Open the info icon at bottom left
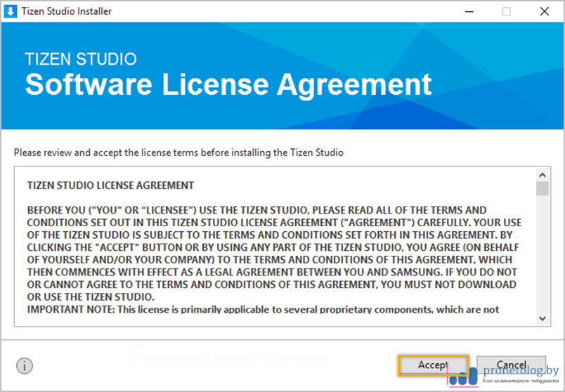 tap(25, 366)
